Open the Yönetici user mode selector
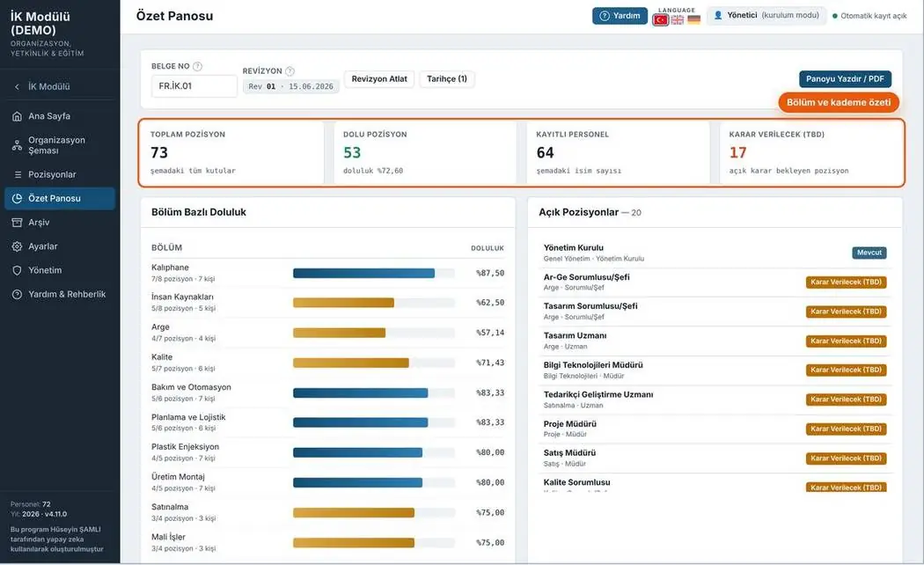 pyautogui.click(x=766, y=16)
